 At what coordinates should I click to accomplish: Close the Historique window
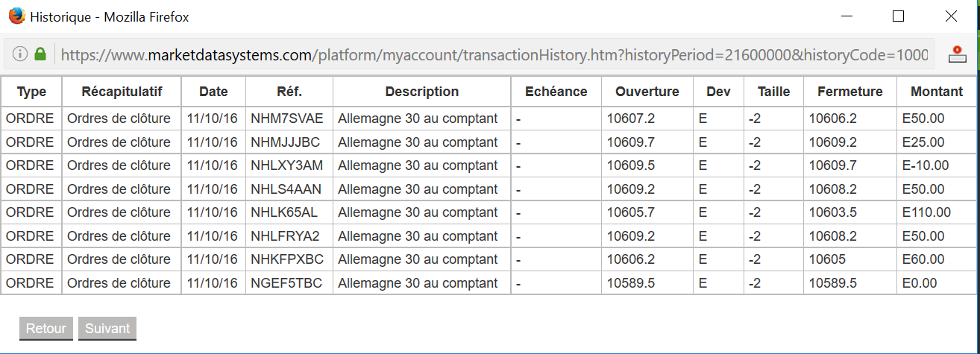click(951, 16)
